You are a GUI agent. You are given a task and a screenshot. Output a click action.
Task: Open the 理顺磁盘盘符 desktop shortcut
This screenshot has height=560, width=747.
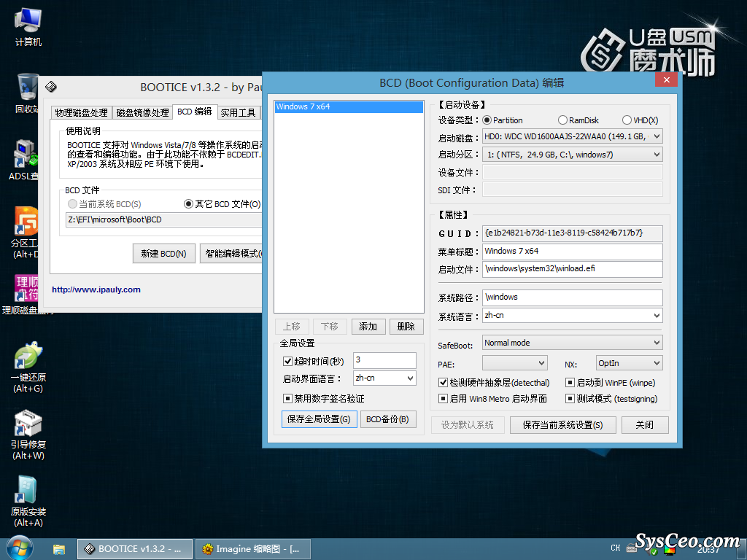(x=26, y=294)
